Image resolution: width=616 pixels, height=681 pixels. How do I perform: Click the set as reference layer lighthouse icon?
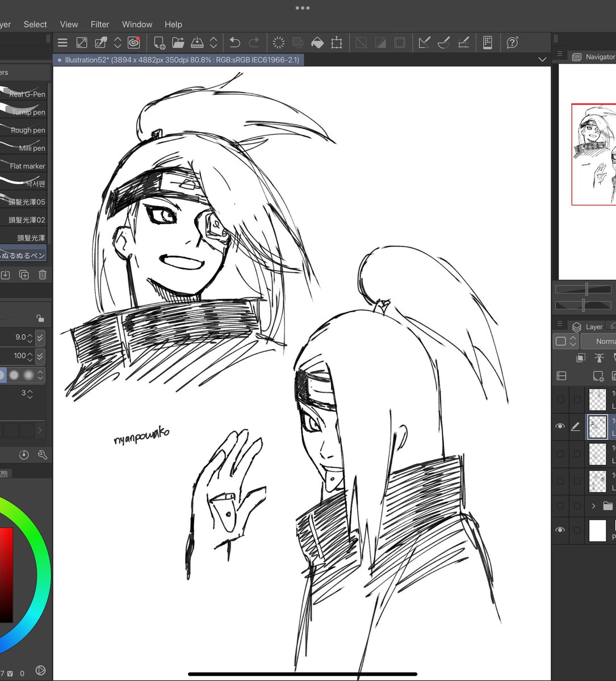coord(599,358)
